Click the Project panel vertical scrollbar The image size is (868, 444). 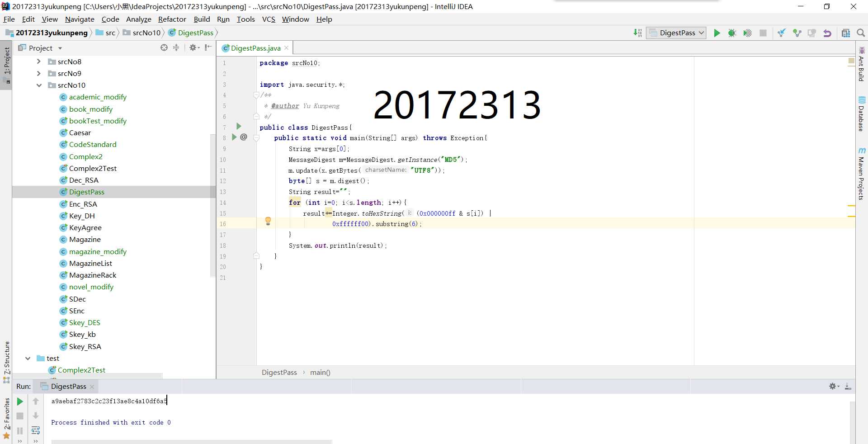pyautogui.click(x=212, y=206)
